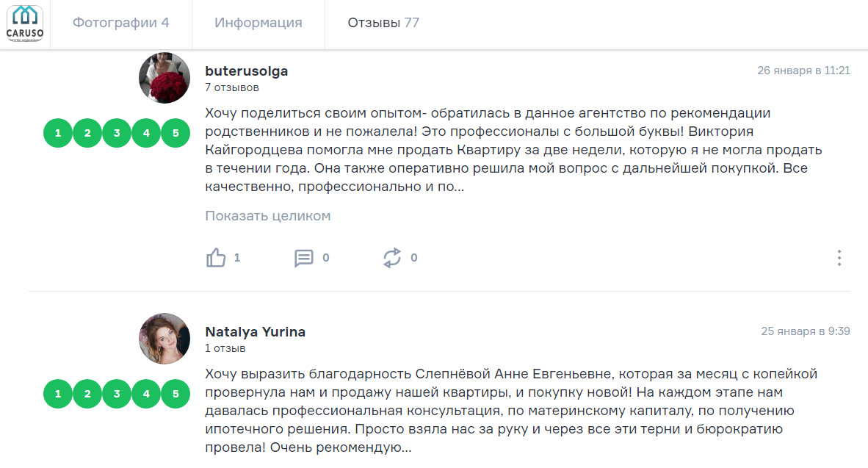This screenshot has height=468, width=868.
Task: Select the "Отзывы 77" tab
Action: click(x=383, y=23)
